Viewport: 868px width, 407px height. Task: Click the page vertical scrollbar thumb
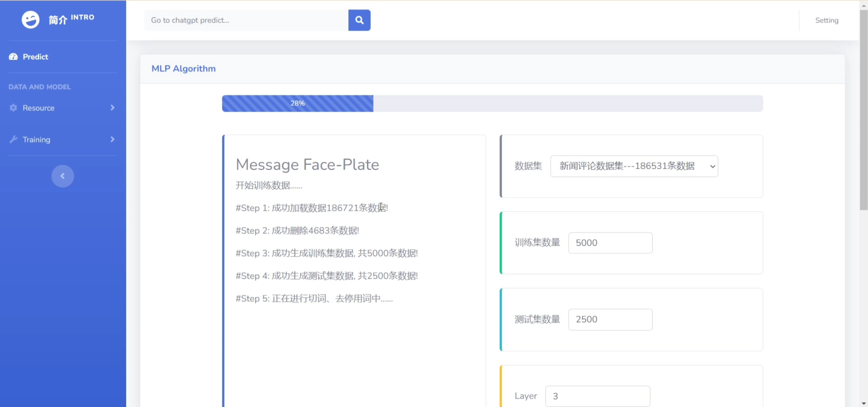(x=863, y=110)
